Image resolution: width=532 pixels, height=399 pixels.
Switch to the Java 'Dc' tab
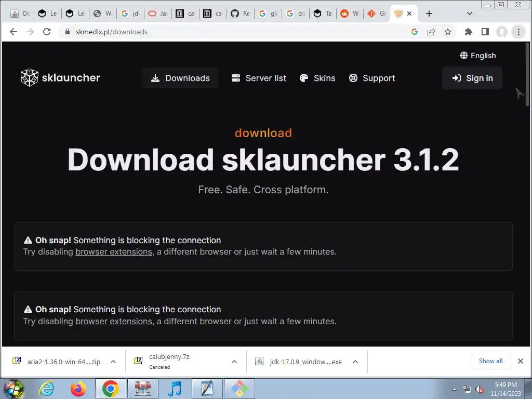pyautogui.click(x=20, y=14)
